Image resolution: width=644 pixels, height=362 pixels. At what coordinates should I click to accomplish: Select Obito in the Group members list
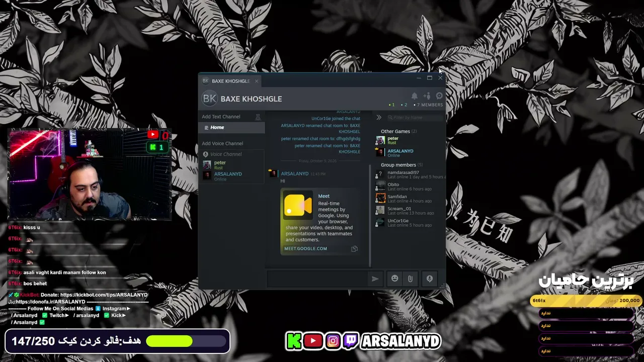[x=410, y=187]
